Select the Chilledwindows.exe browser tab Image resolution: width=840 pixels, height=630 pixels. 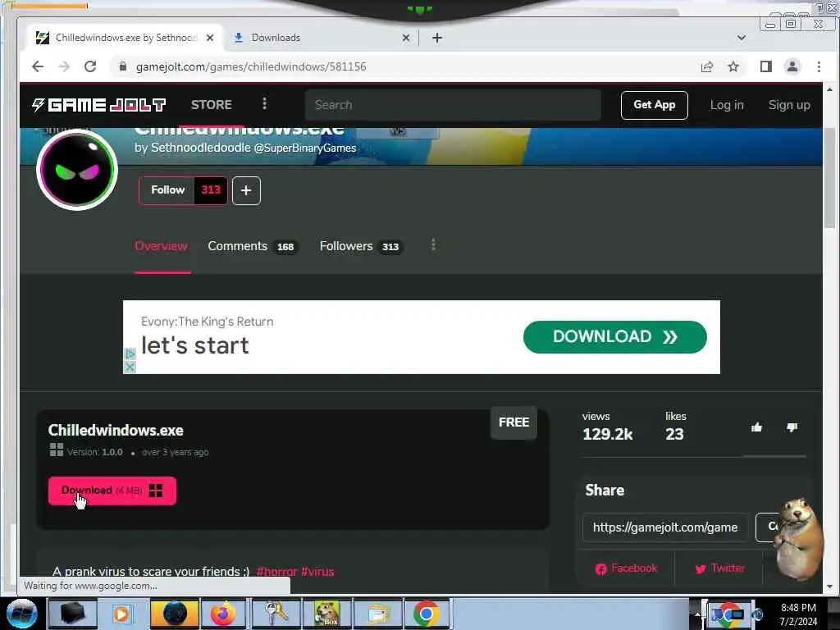125,38
